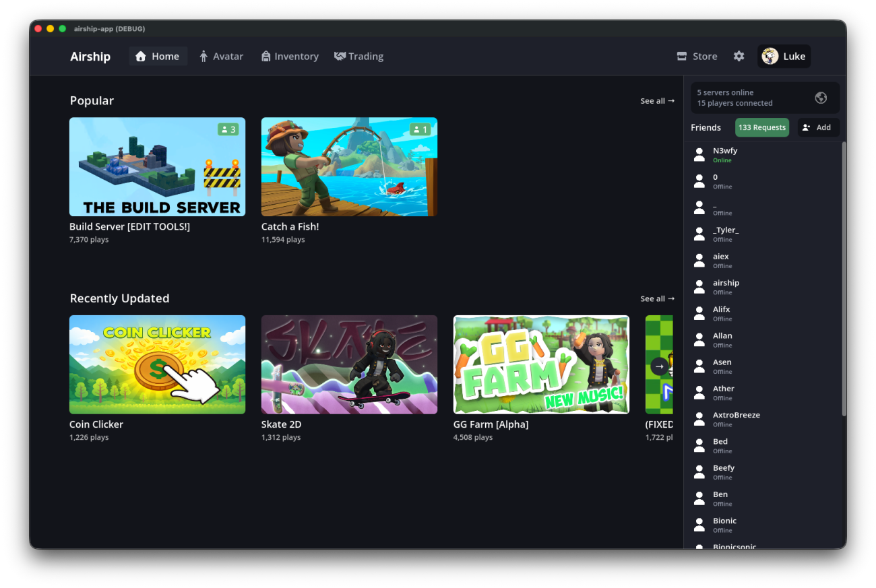Click See all for Popular games
This screenshot has width=876, height=588.
pos(657,101)
